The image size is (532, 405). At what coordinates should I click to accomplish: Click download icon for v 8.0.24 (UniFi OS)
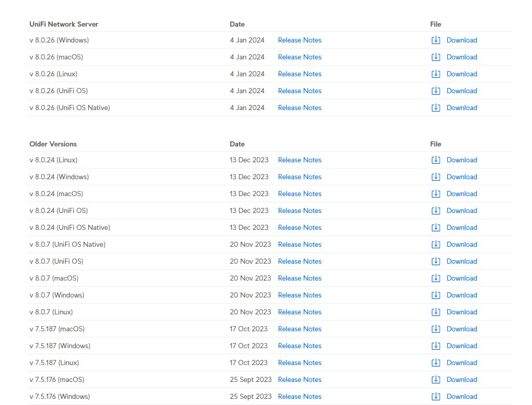(x=436, y=211)
